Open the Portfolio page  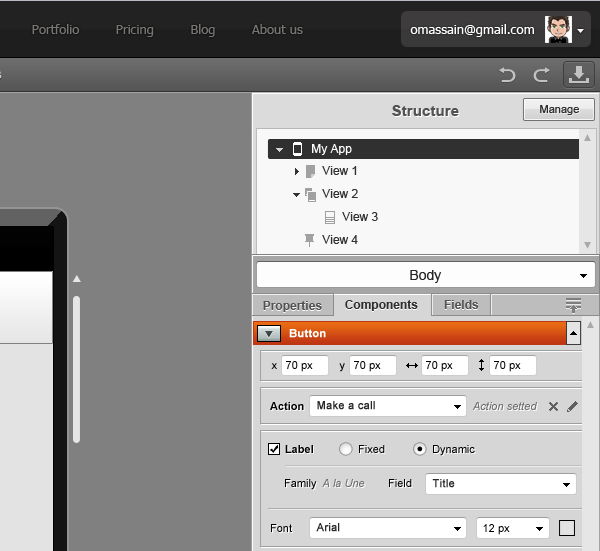click(x=55, y=29)
